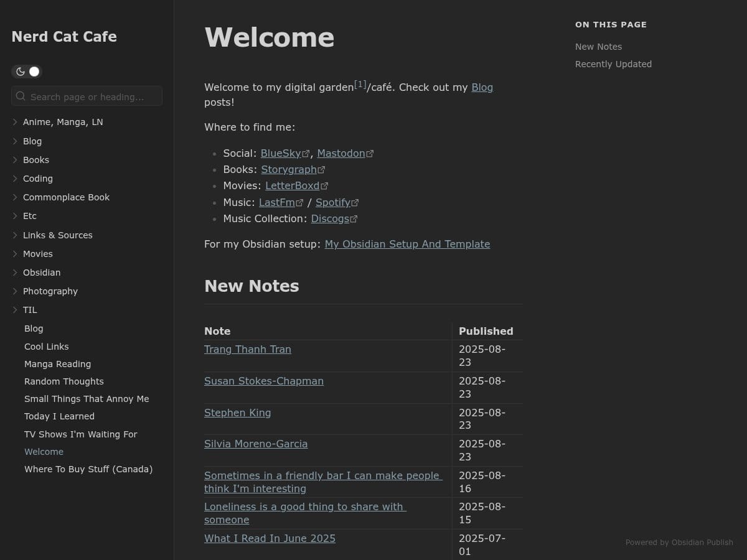Click the magnifier icon in search box
The height and width of the screenshot is (560, 747).
click(21, 96)
